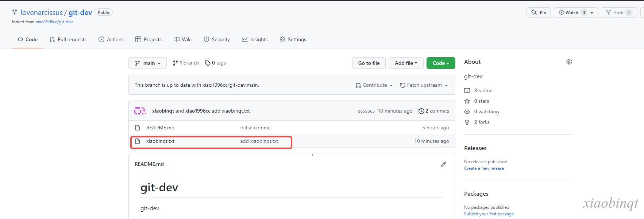Open the git-dev repository title link
Screen dimensions: 644x219
tap(80, 12)
